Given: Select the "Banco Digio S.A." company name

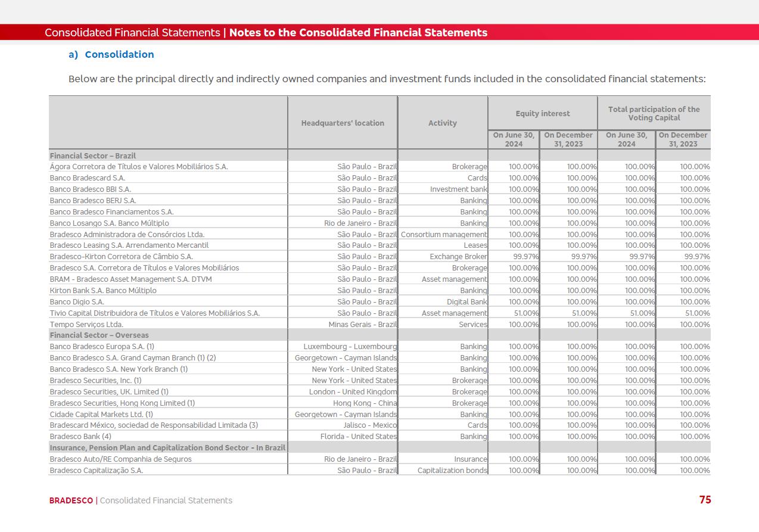Looking at the screenshot, I should (x=77, y=302).
